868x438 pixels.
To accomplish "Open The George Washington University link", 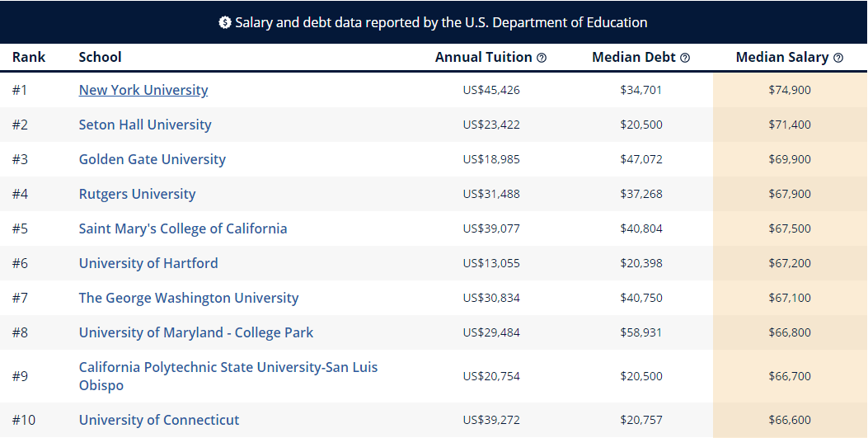I will coord(189,298).
